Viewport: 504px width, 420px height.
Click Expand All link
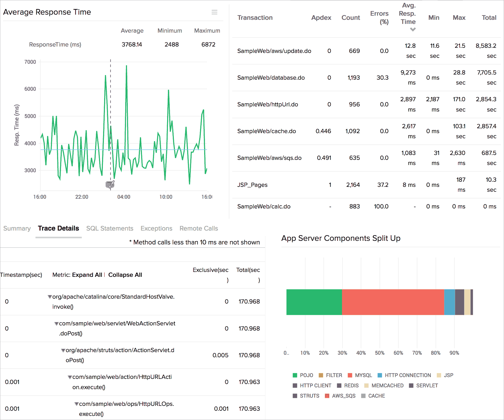(87, 275)
